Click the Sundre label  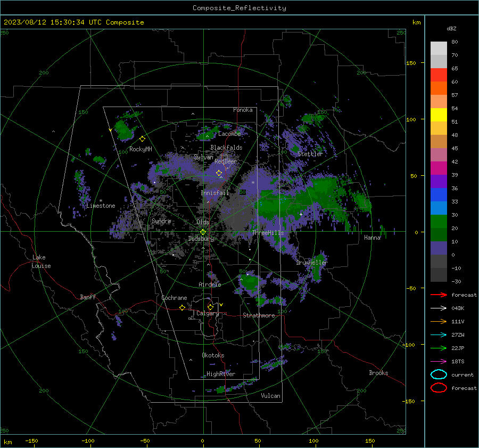pos(161,221)
